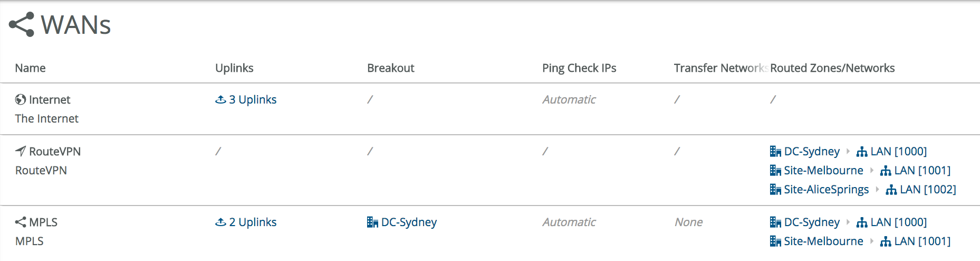Click the globe icon beside Internet
The image size is (980, 261).
click(21, 100)
